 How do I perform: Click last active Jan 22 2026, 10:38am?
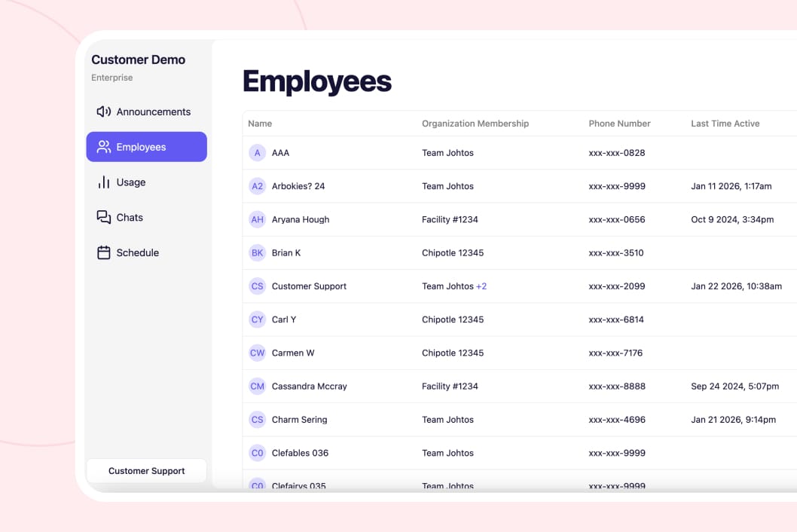737,286
